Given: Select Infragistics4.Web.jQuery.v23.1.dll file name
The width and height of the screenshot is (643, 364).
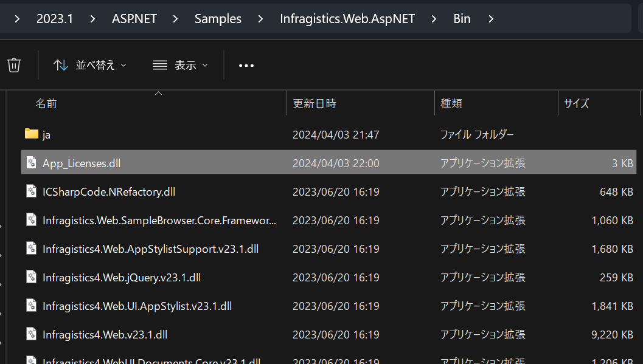Looking at the screenshot, I should tap(122, 278).
